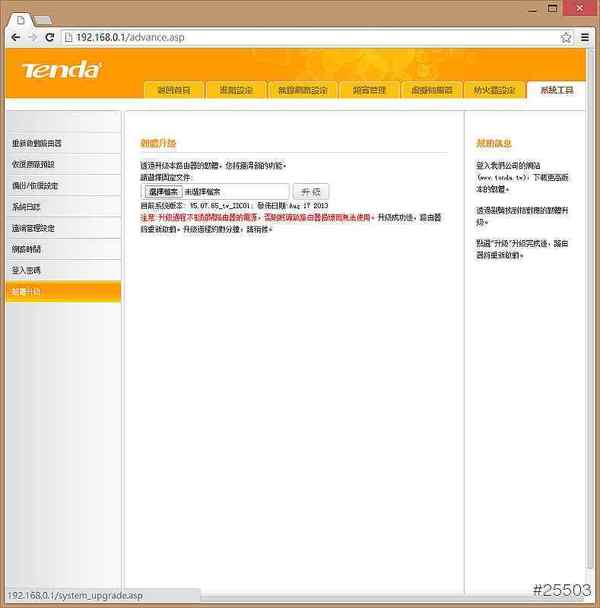
Task: Open Remote Management Settings in the sidebar
Action: (64, 228)
